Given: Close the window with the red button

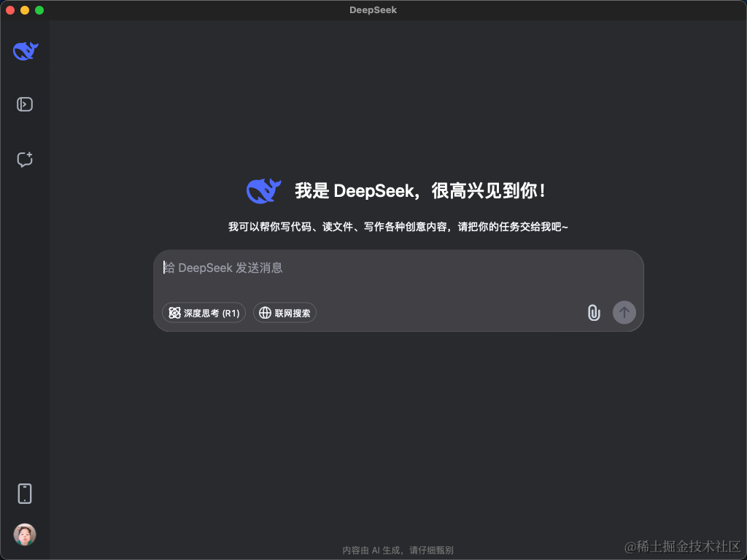Looking at the screenshot, I should [10, 10].
